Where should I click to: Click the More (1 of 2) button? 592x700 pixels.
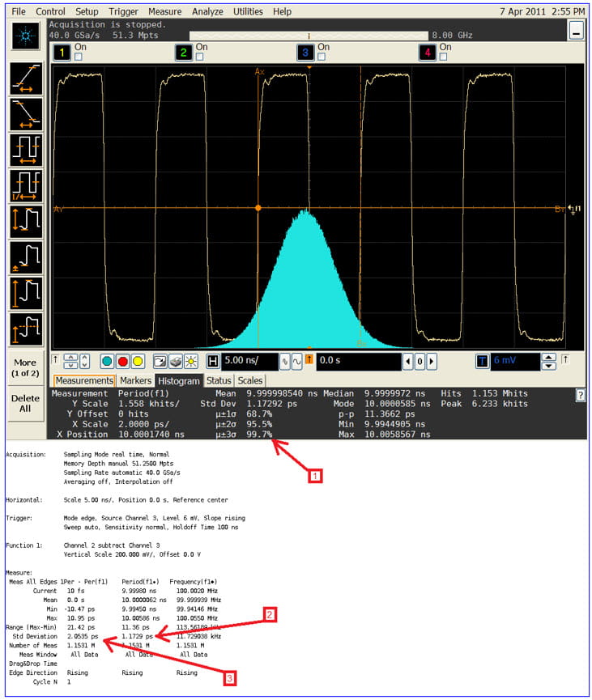tap(25, 368)
